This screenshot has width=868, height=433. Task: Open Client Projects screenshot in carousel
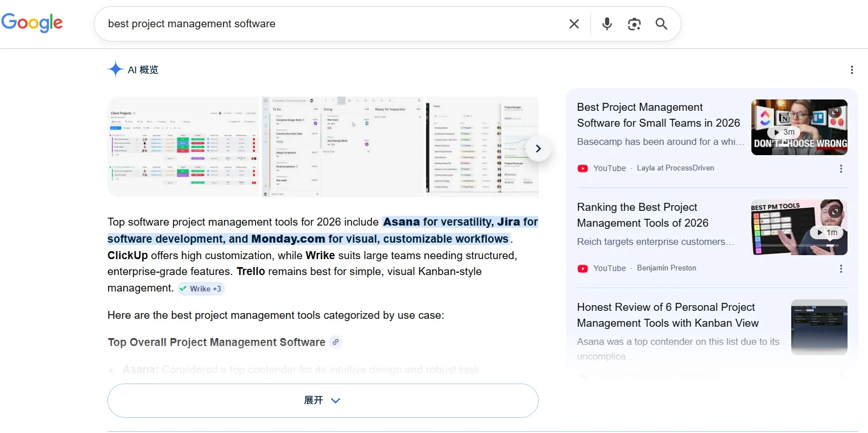(184, 147)
